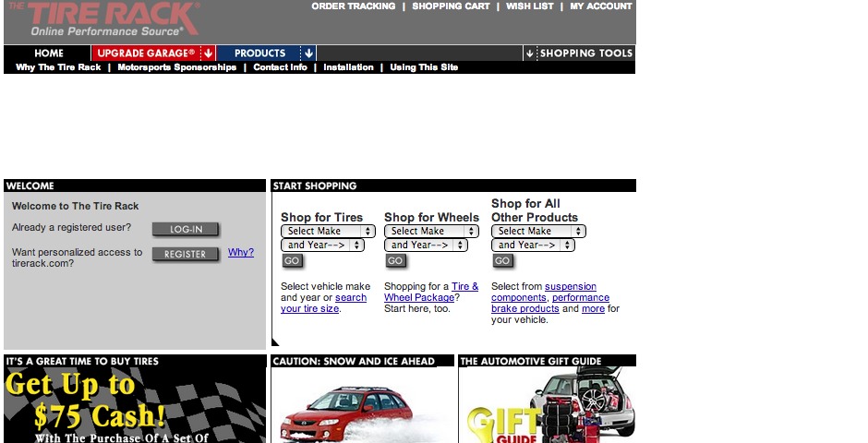Click the Why? link
868x443 pixels.
click(241, 252)
